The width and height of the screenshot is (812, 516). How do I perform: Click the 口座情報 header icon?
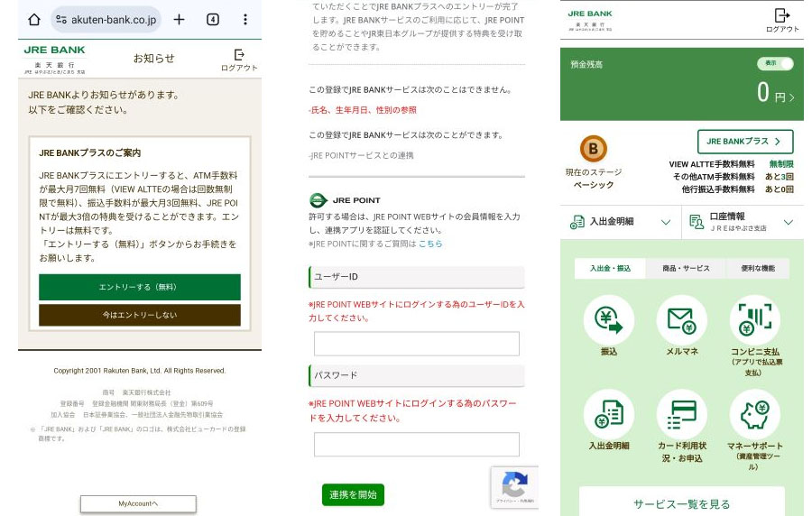697,222
